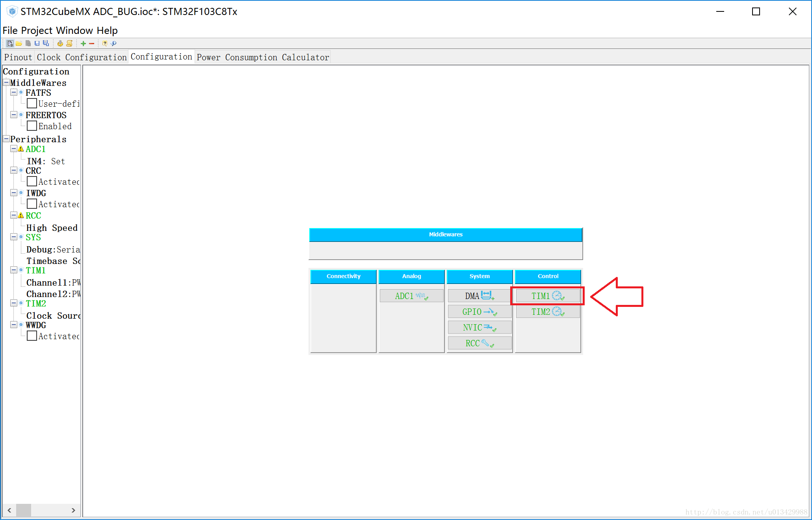Select the Configuration tab
This screenshot has height=520, width=812.
pyautogui.click(x=161, y=57)
